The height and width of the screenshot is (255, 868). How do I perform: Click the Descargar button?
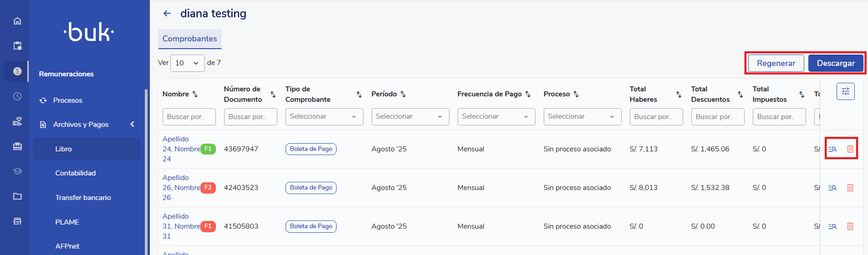[835, 63]
